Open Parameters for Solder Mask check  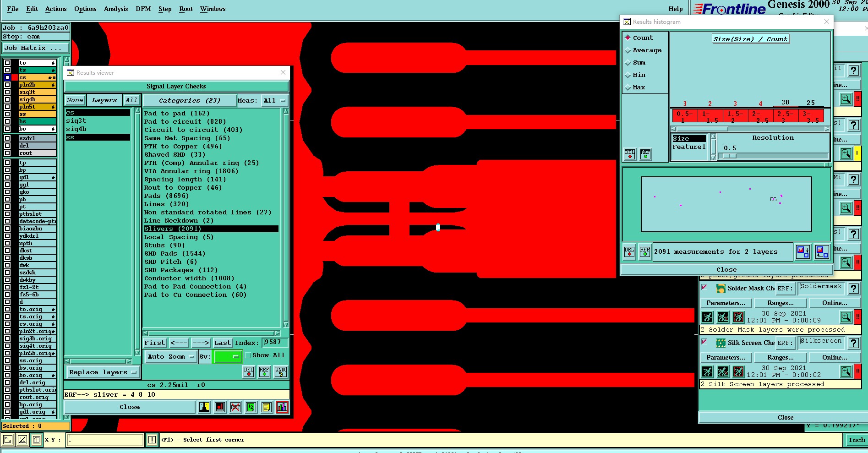tap(726, 303)
